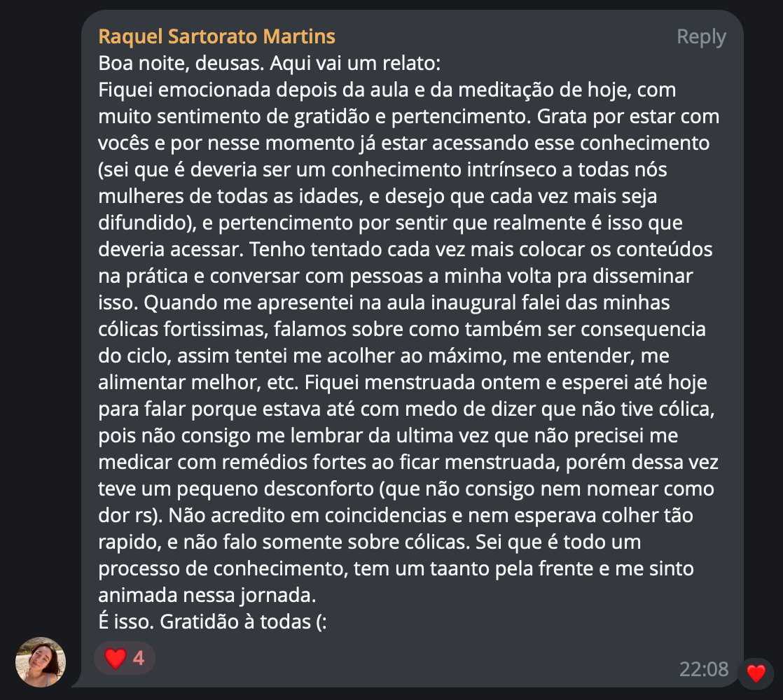Tap the reaction bubble below the message

[x=124, y=658]
